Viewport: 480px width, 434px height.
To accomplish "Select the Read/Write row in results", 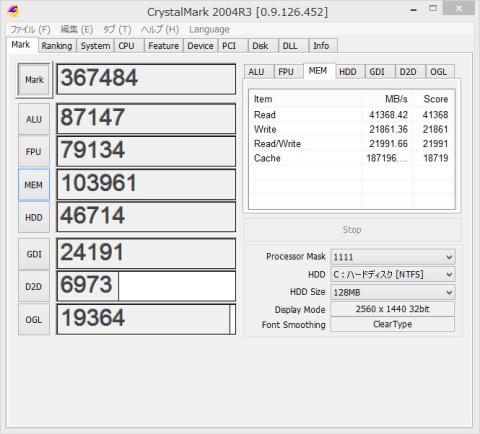I will point(351,144).
